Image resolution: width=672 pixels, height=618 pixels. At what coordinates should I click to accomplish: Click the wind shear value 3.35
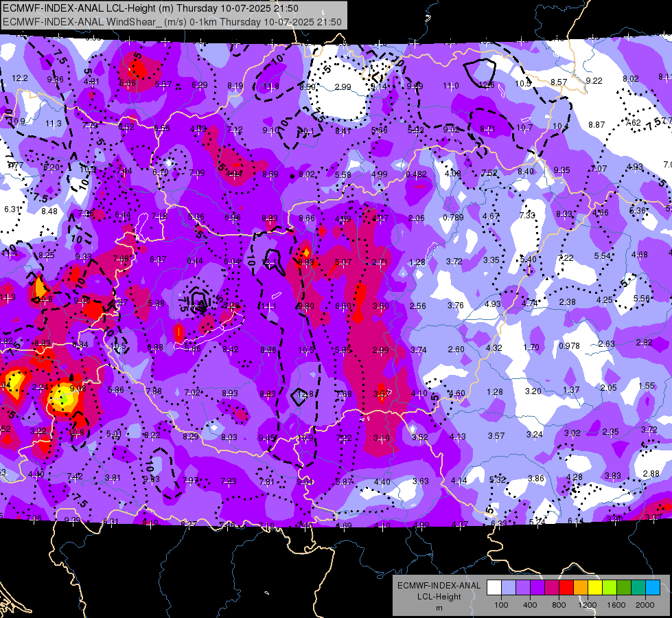(x=491, y=260)
